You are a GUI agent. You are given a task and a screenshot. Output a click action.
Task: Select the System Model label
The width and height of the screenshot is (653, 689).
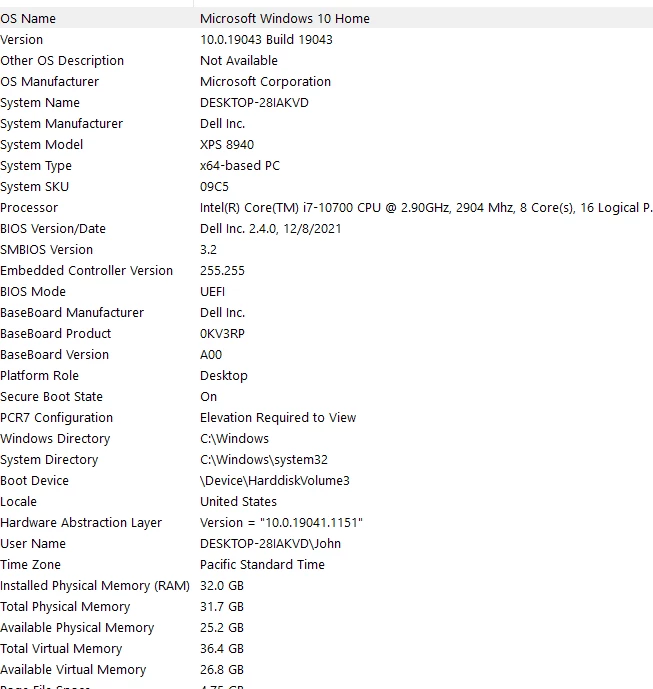pos(41,145)
